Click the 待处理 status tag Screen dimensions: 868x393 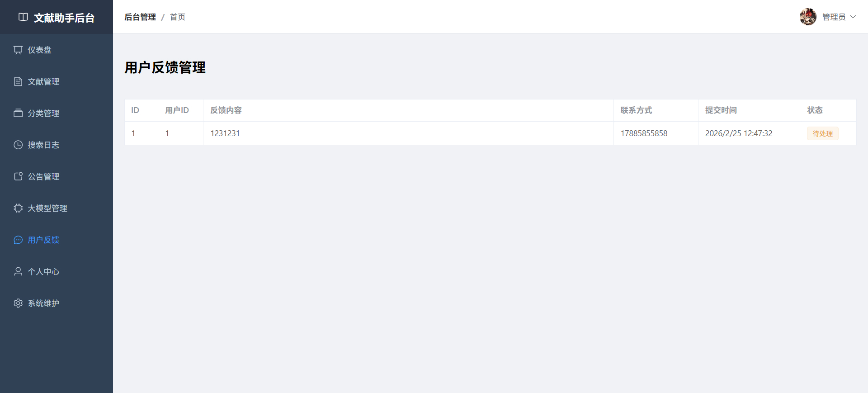pyautogui.click(x=822, y=133)
